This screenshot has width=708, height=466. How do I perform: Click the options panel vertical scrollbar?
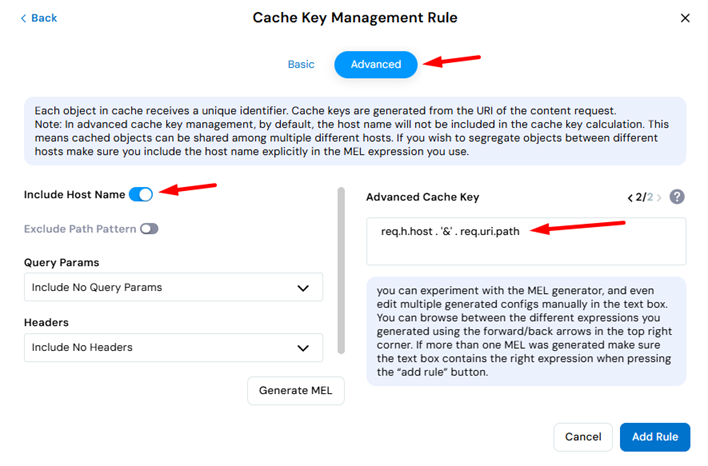[x=341, y=270]
